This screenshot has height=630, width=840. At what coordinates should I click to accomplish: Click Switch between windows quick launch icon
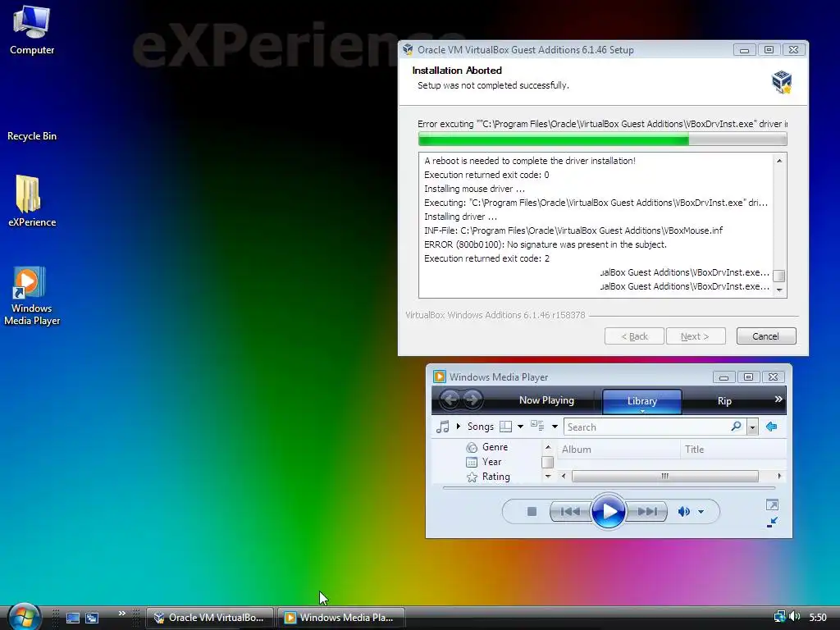[x=92, y=618]
